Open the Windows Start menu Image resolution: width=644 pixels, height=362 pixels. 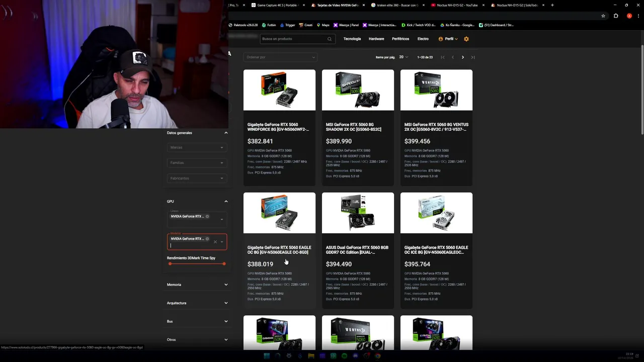click(267, 356)
